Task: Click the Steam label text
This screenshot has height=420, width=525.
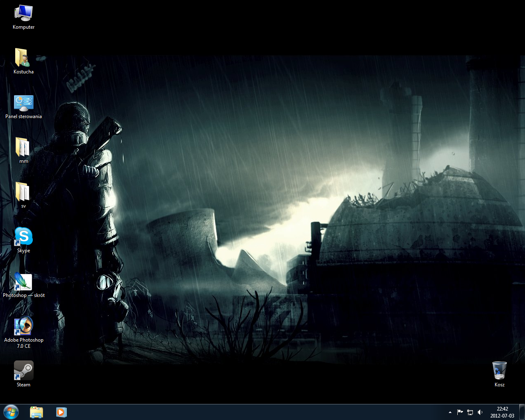Action: pos(23,385)
